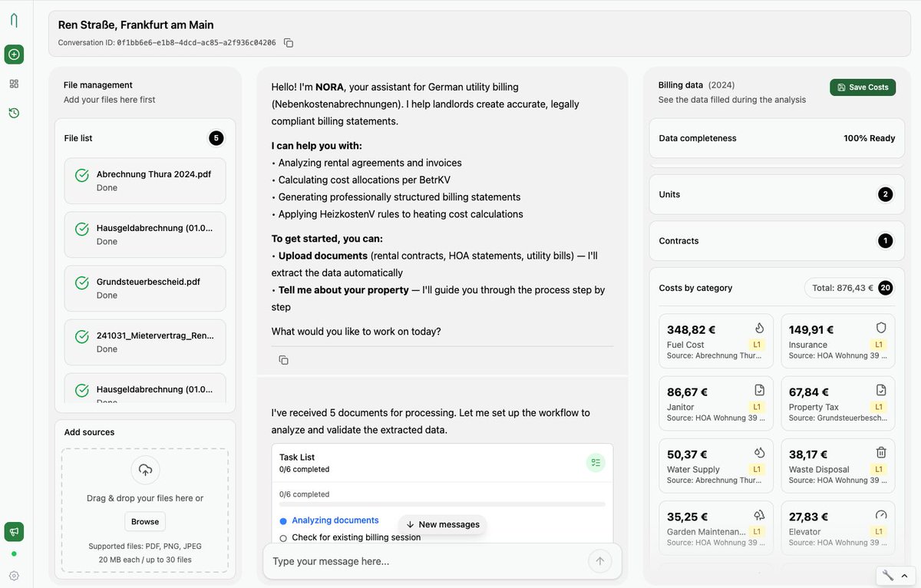This screenshot has height=588, width=921.
Task: Click the check icon of Grundsteuerbescheid.pdf
Action: click(82, 283)
